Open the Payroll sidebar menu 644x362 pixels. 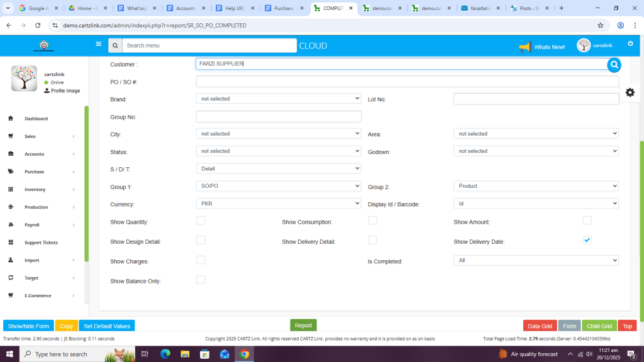(x=32, y=224)
